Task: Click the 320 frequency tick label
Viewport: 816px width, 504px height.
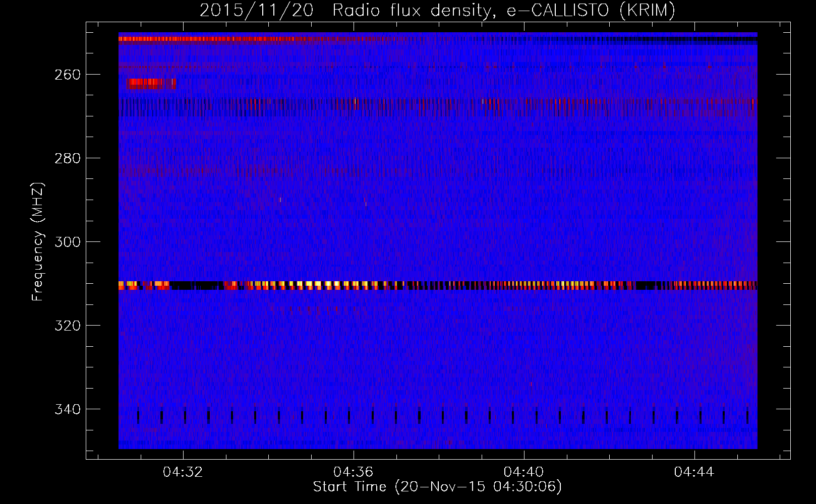Action: [x=67, y=326]
